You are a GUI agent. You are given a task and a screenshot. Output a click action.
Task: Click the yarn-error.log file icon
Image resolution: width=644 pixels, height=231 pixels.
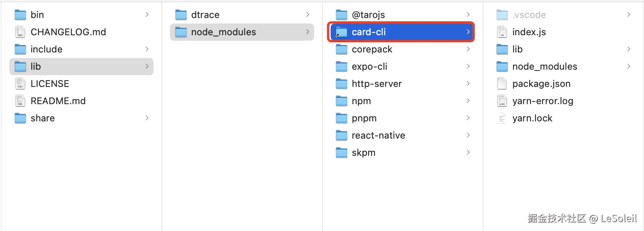click(502, 101)
